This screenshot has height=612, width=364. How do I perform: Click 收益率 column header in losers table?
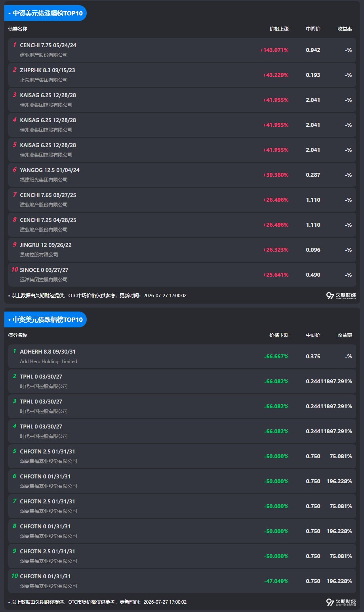(x=345, y=335)
